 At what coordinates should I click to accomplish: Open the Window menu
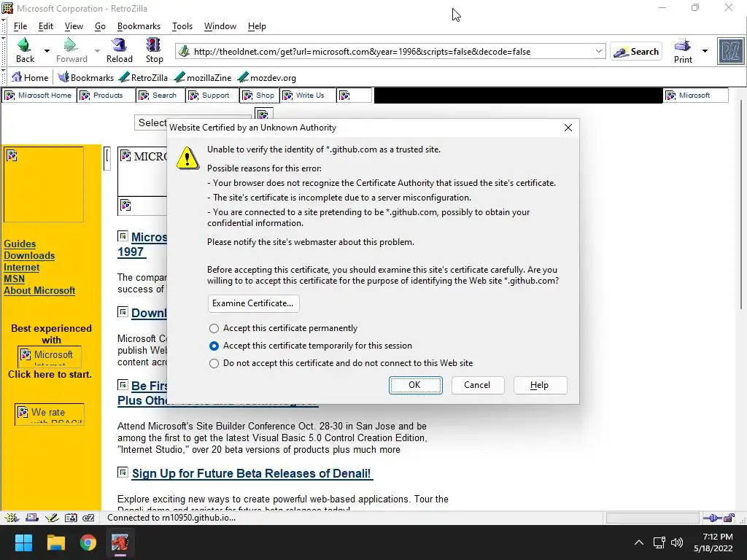click(220, 26)
